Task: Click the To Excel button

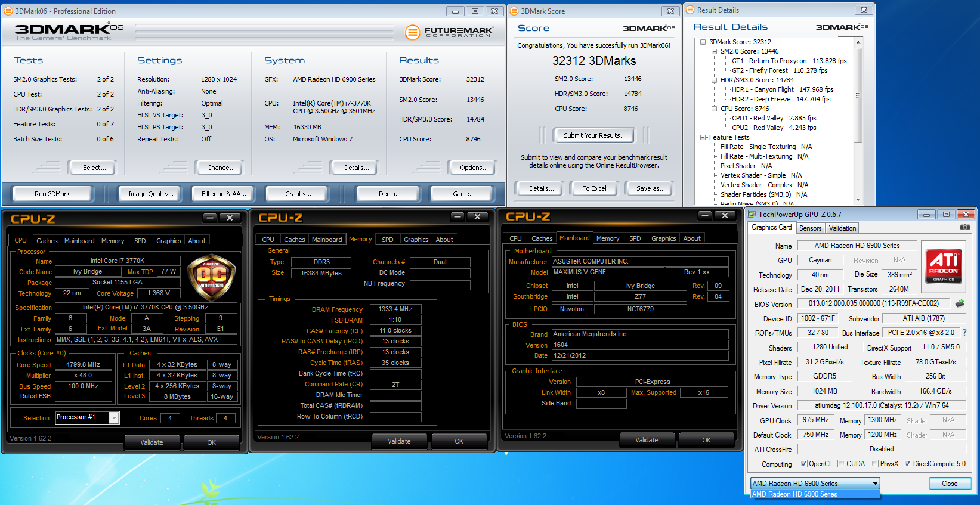Action: click(595, 188)
